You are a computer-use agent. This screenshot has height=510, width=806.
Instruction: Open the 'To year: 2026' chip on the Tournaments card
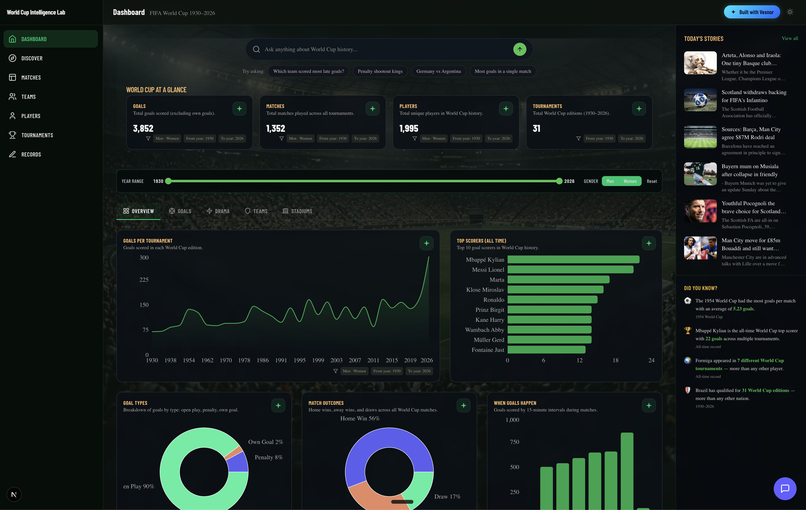click(x=632, y=138)
